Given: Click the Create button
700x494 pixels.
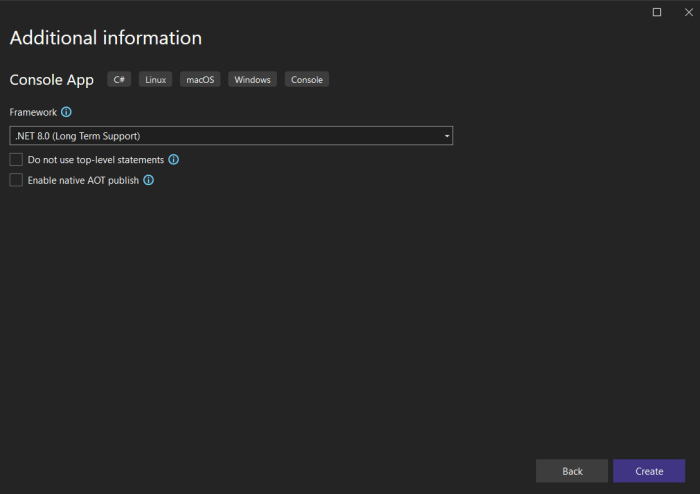Looking at the screenshot, I should [x=649, y=471].
